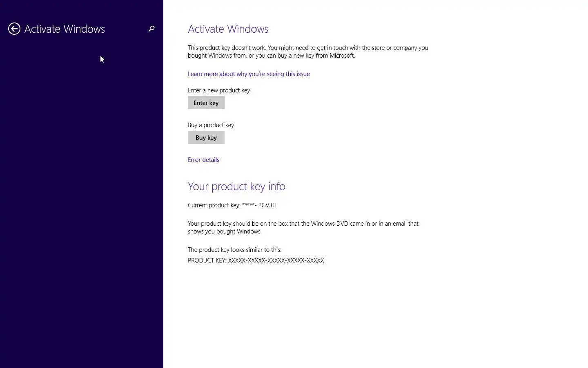This screenshot has height=368, width=588.
Task: Open the Error details link
Action: (203, 160)
